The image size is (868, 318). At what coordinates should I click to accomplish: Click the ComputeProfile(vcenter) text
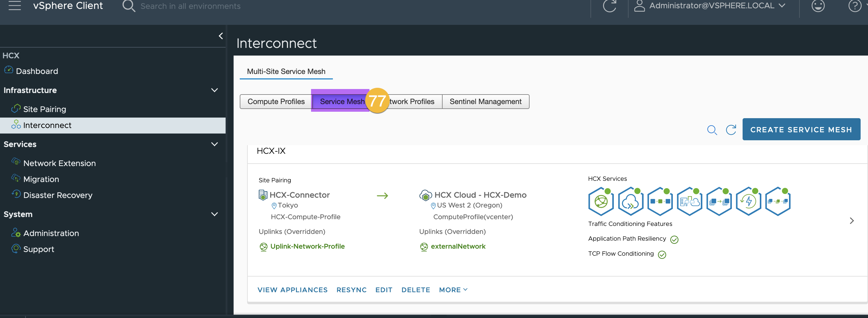coord(473,217)
